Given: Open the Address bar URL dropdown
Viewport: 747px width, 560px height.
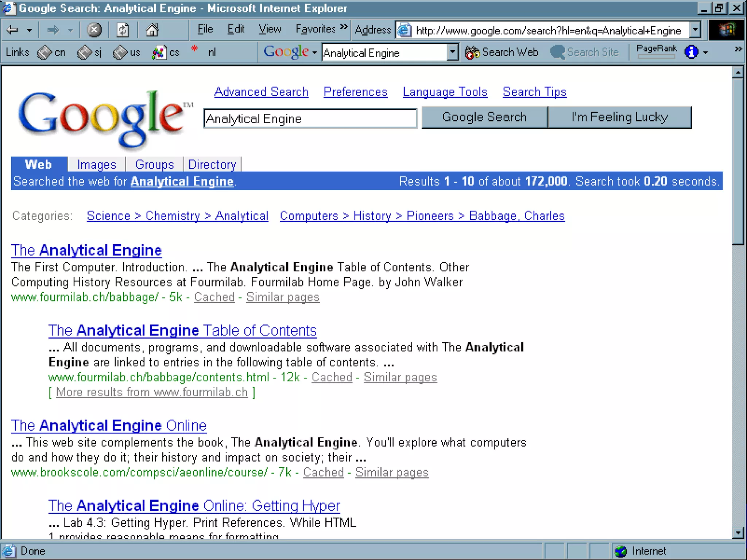Looking at the screenshot, I should (695, 30).
